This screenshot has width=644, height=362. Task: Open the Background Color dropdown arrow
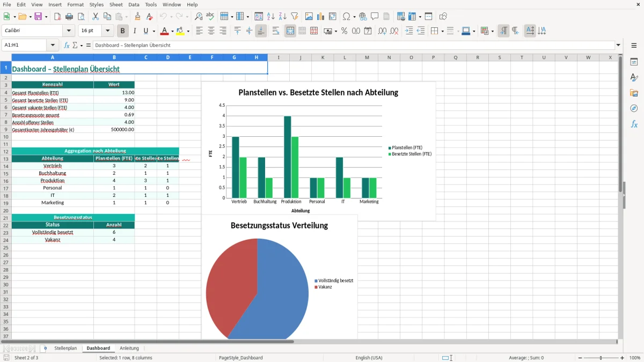pos(188,31)
